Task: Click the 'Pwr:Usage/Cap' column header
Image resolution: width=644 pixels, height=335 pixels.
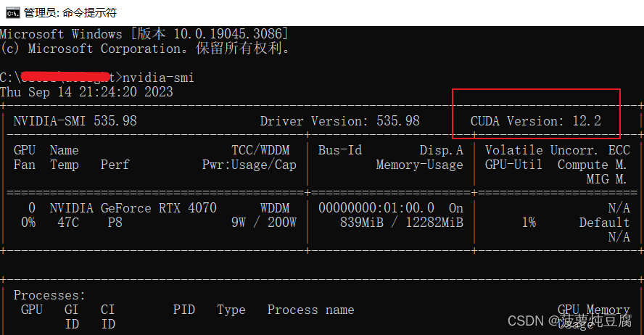Action: (x=249, y=165)
